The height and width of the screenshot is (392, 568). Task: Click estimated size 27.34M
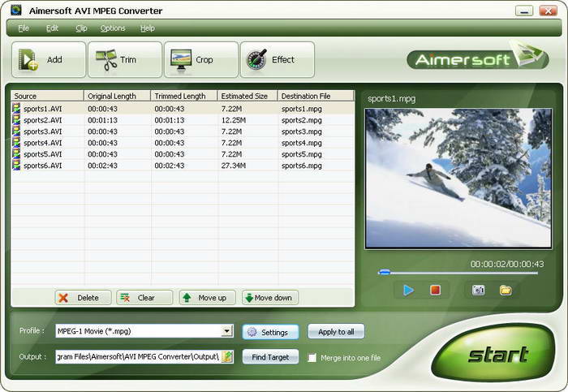pyautogui.click(x=234, y=166)
